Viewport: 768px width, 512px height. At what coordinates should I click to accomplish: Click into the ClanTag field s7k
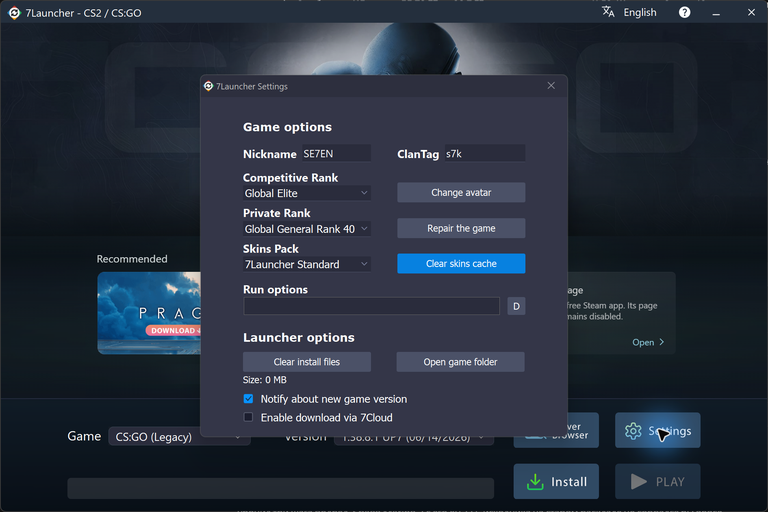[x=485, y=154]
